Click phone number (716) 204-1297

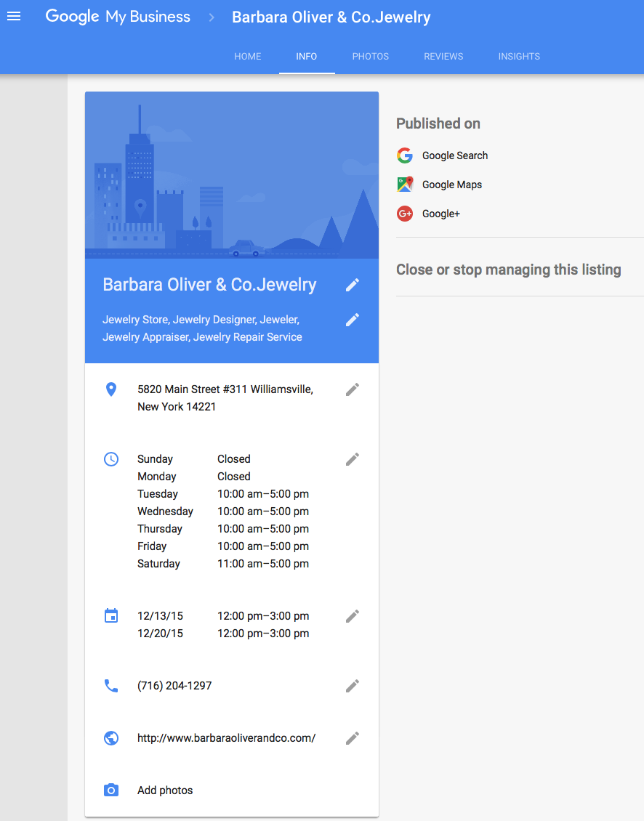[174, 686]
